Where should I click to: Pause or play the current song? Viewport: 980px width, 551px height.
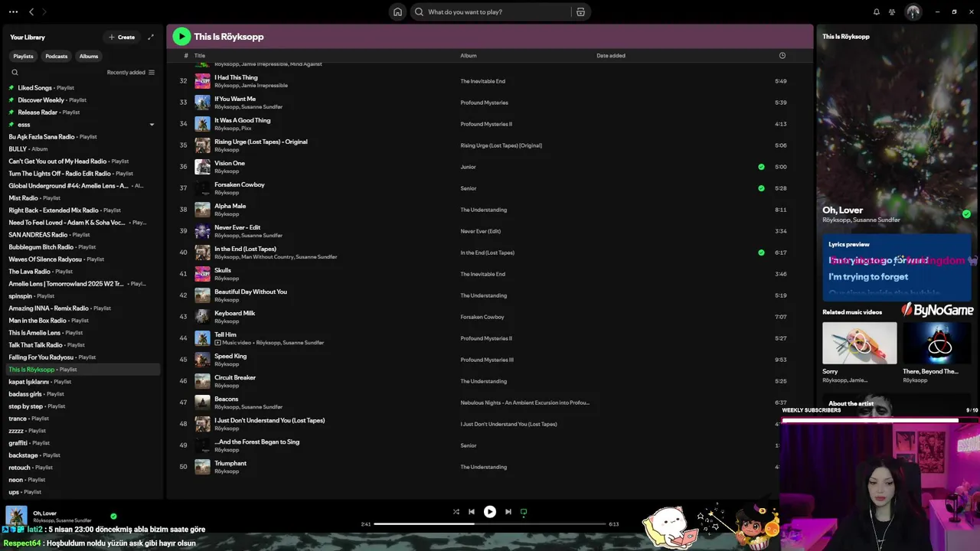[490, 512]
